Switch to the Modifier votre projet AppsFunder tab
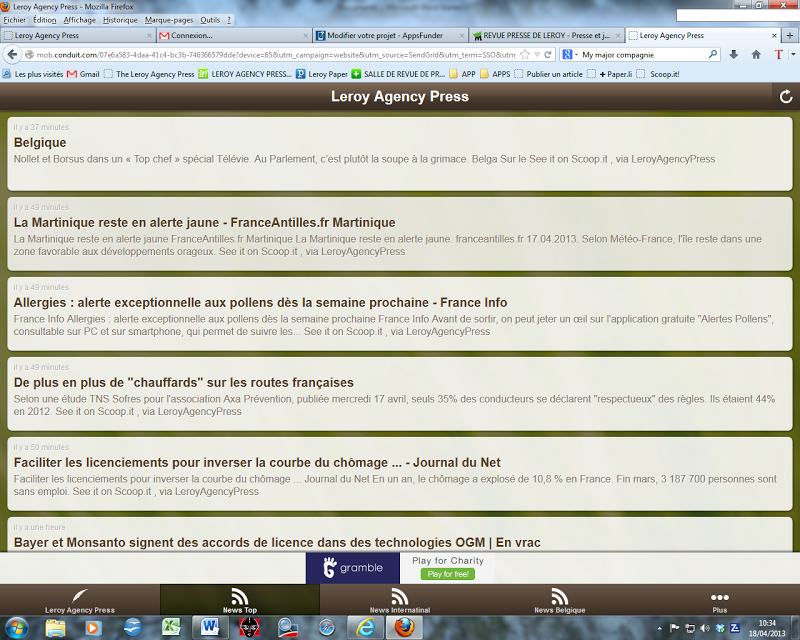Viewport: 800px width, 640px height. click(x=390, y=35)
